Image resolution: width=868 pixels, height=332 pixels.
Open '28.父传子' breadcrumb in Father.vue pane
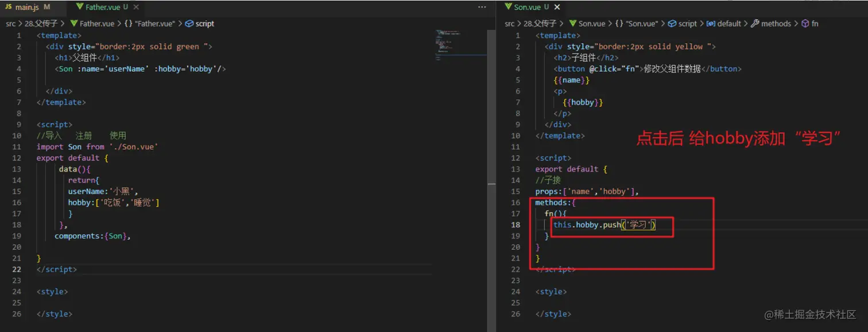click(41, 24)
